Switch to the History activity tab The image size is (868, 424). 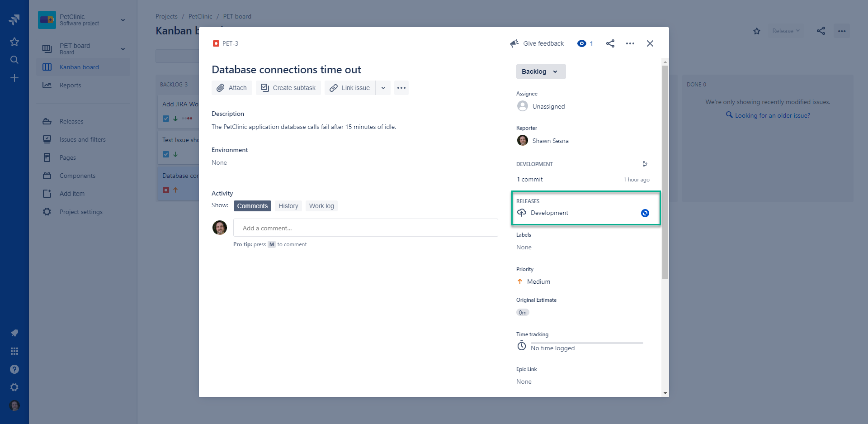point(288,206)
